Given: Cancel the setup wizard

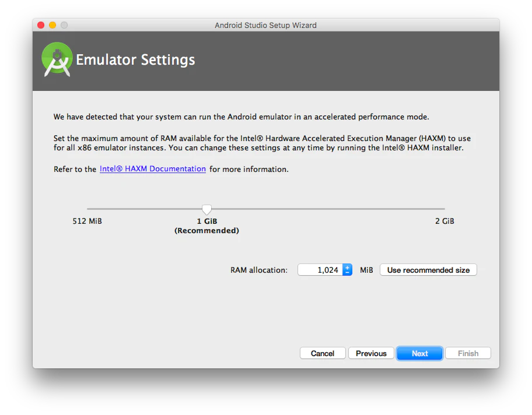Looking at the screenshot, I should coord(323,353).
